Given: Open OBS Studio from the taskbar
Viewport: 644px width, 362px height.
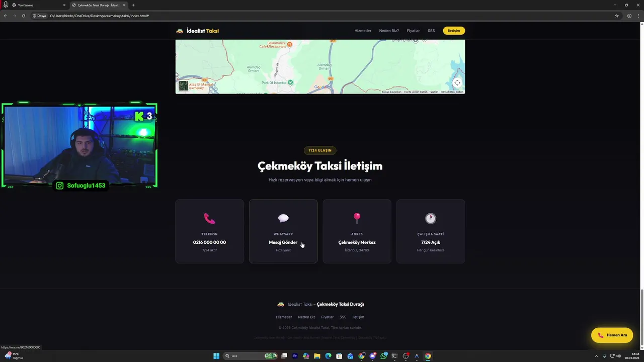Looking at the screenshot, I should 406,356.
